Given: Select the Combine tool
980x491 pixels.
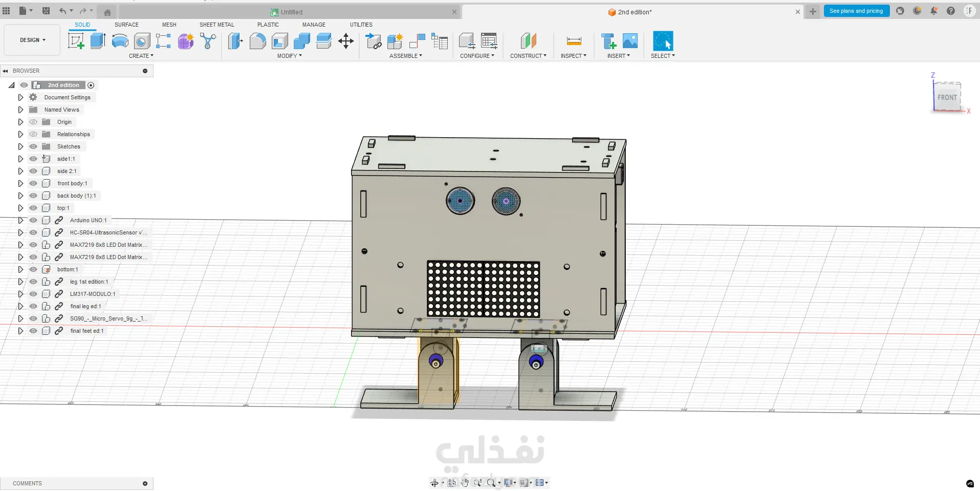Looking at the screenshot, I should point(301,41).
